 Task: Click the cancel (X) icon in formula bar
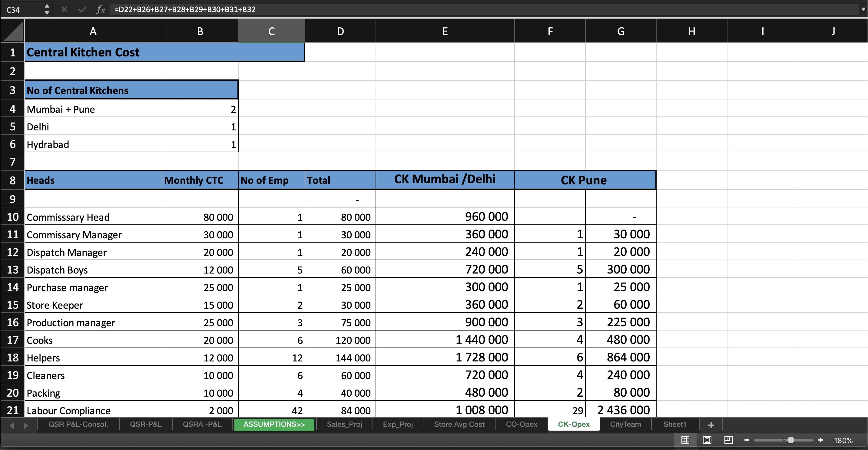(x=64, y=9)
